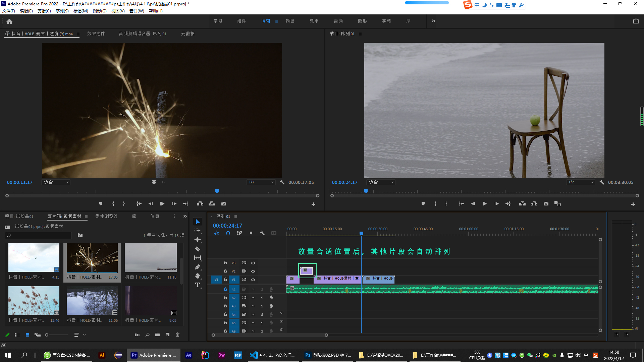Hide the V3 track output

click(x=253, y=263)
